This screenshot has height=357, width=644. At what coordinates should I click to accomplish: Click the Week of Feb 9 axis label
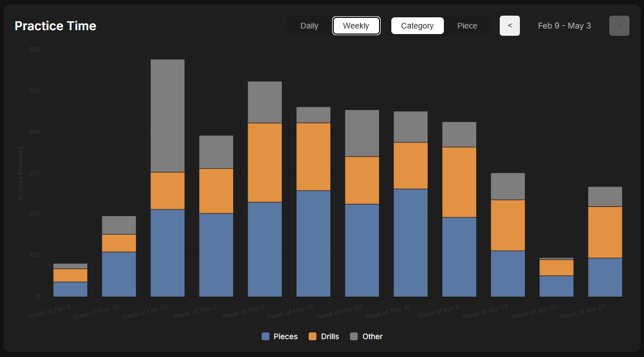coord(49,311)
